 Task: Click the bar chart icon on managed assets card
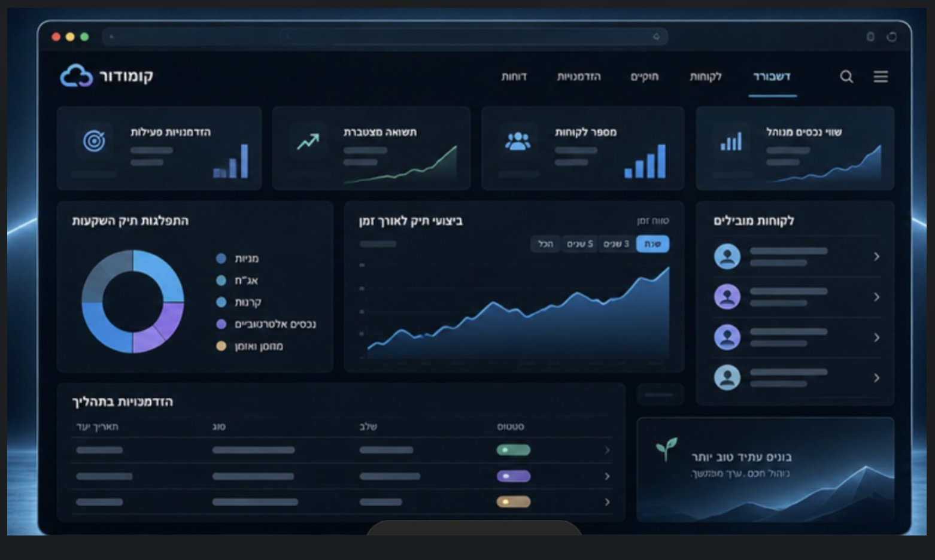pyautogui.click(x=731, y=141)
